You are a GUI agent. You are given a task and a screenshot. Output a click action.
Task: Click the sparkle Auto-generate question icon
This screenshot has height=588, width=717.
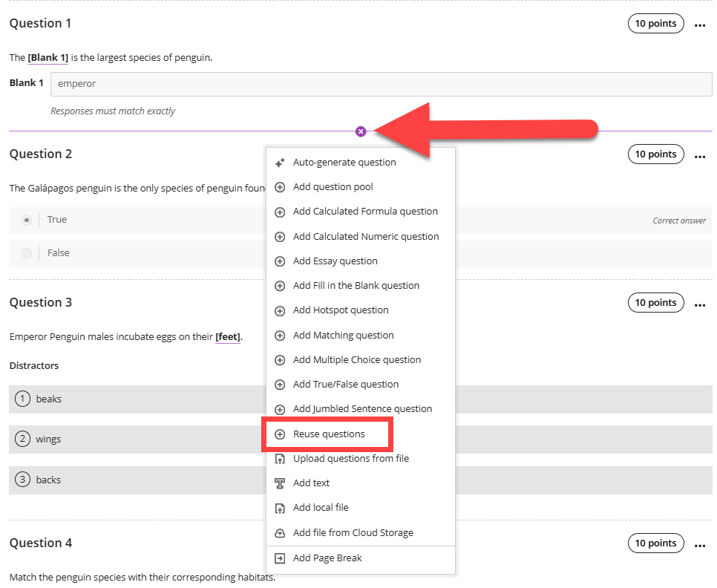point(280,163)
